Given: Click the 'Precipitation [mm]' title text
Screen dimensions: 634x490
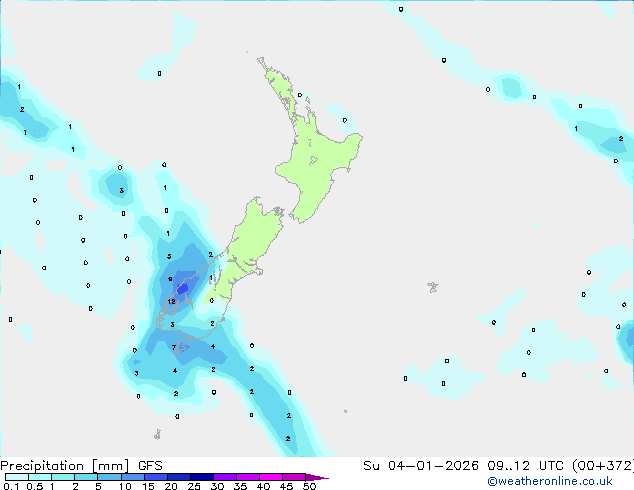Looking at the screenshot, I should [65, 466].
